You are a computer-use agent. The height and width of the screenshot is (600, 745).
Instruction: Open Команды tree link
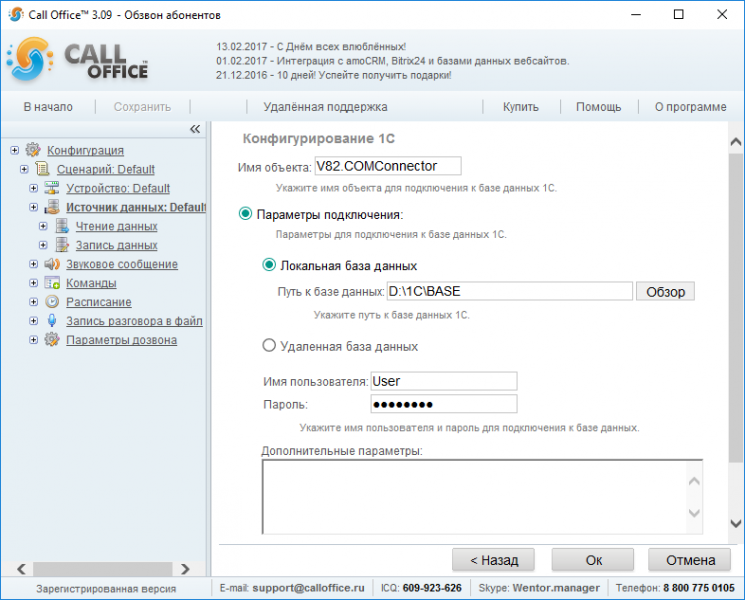tap(91, 284)
